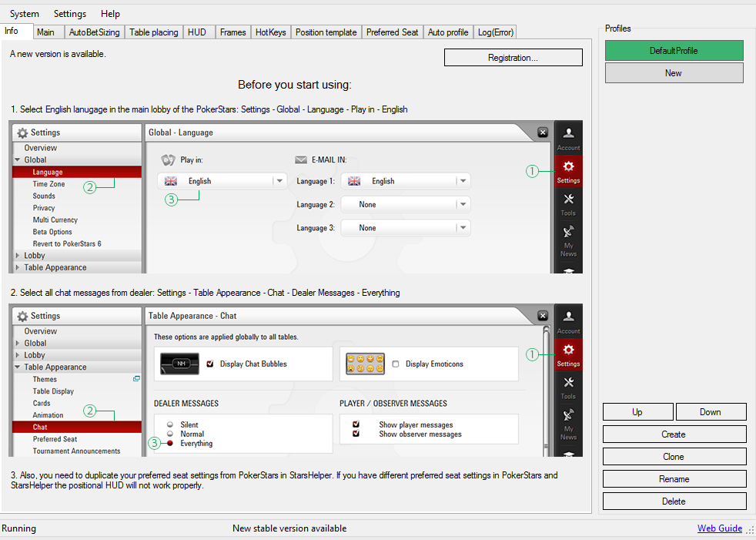Click the Down button
756x540 pixels.
point(711,411)
